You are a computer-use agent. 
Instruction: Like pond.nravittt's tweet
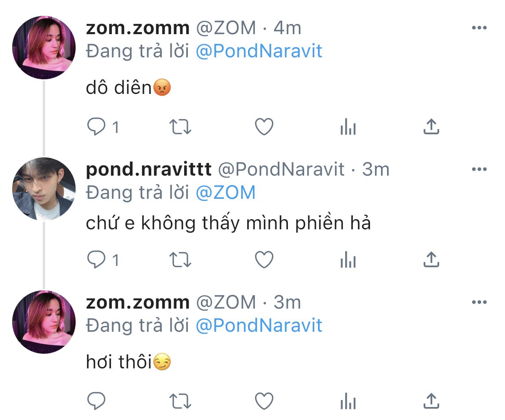tap(264, 259)
